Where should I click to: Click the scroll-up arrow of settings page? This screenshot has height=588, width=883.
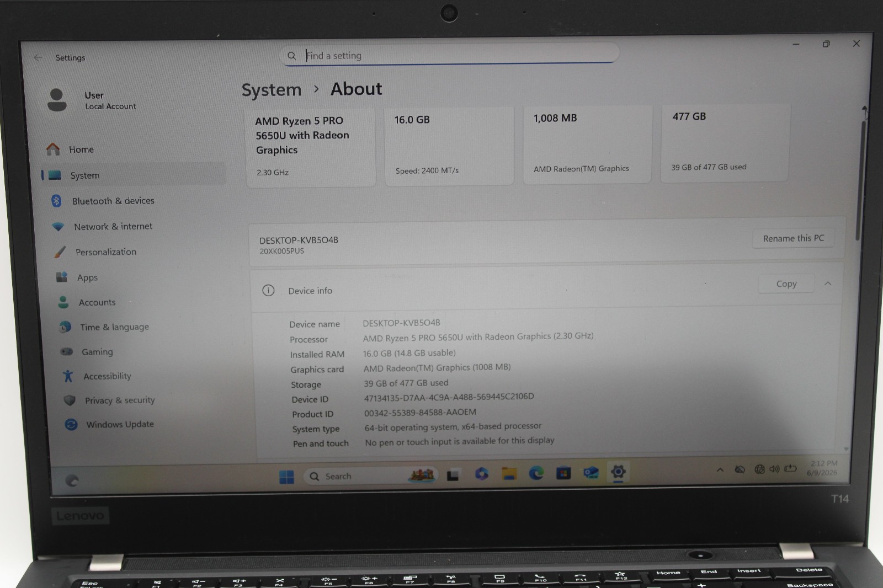click(x=864, y=109)
